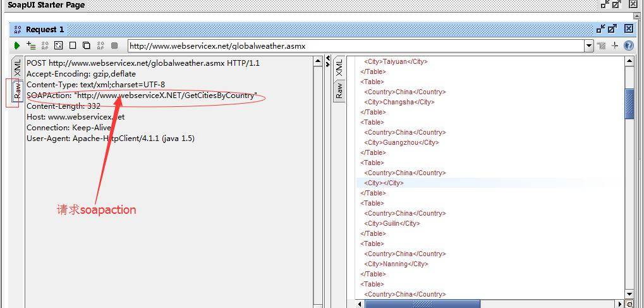Click the SOAPAction header line

click(142, 95)
